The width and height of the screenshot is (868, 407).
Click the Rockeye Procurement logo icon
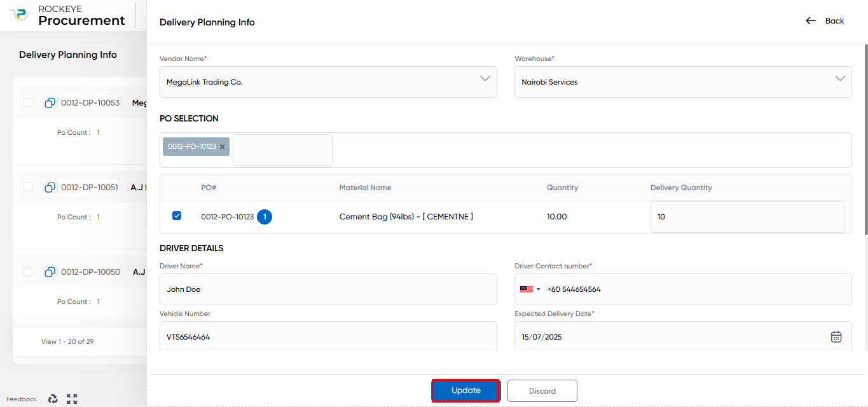point(20,15)
